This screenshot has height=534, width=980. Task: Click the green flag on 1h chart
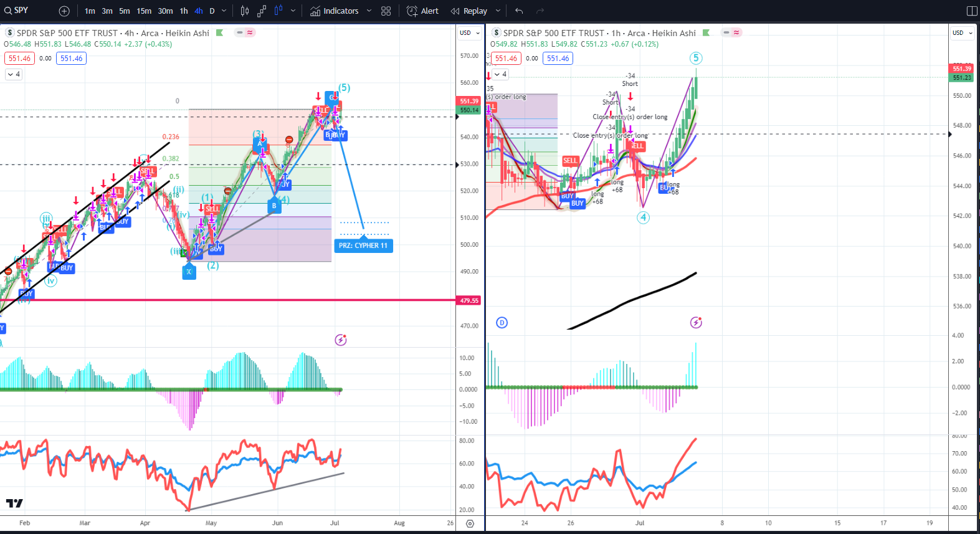point(706,32)
